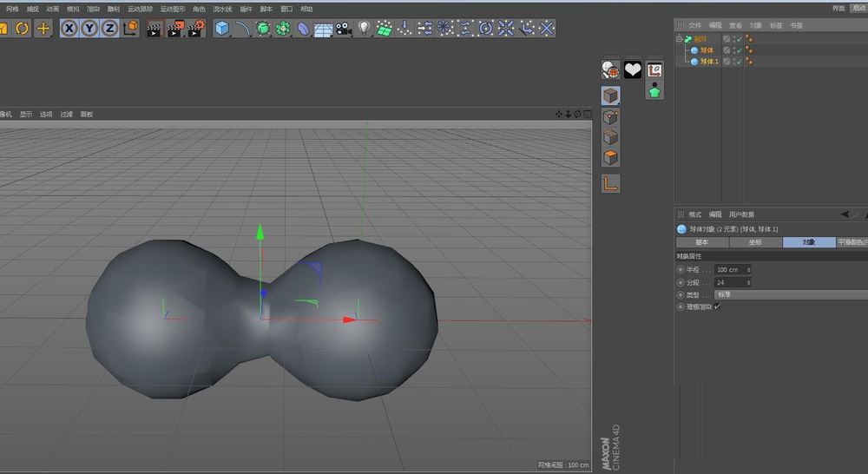Image resolution: width=868 pixels, height=474 pixels.
Task: Collapse the top-level object in object tree
Action: [680, 39]
